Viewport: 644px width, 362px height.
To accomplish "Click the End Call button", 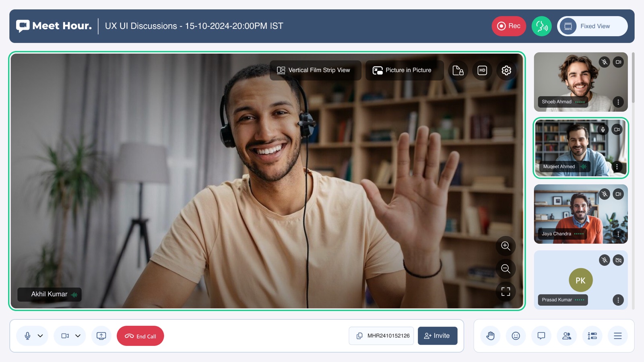I will (140, 336).
